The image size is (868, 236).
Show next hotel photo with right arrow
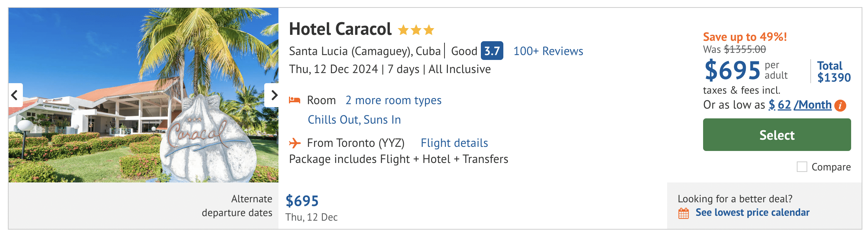273,95
